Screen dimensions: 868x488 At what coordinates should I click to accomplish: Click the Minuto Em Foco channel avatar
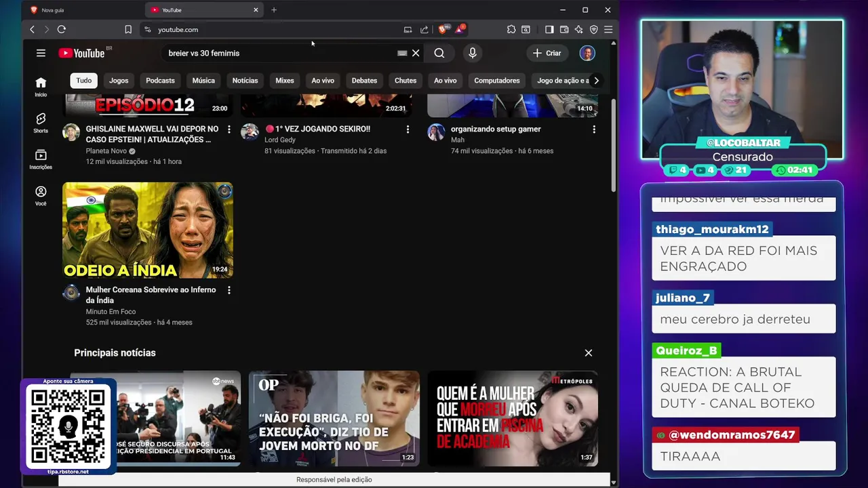(71, 293)
